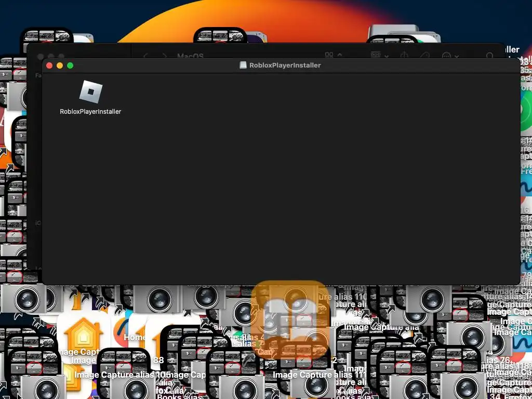532x399 pixels.
Task: Select the orange Home app icon on the desktop
Action: pyautogui.click(x=84, y=334)
